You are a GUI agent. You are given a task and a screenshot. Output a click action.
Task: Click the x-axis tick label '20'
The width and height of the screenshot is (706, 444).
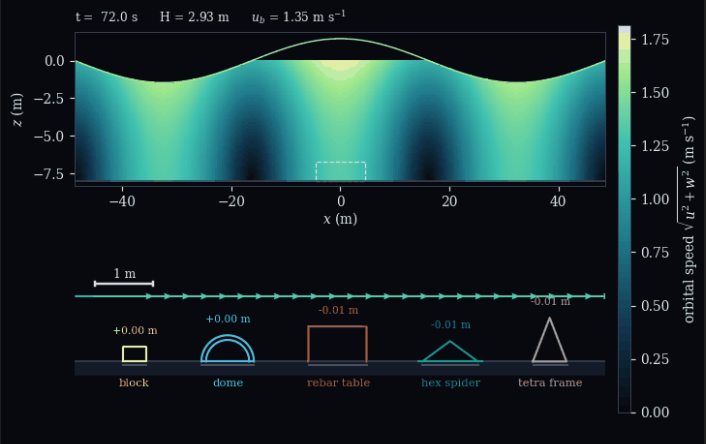coord(449,201)
